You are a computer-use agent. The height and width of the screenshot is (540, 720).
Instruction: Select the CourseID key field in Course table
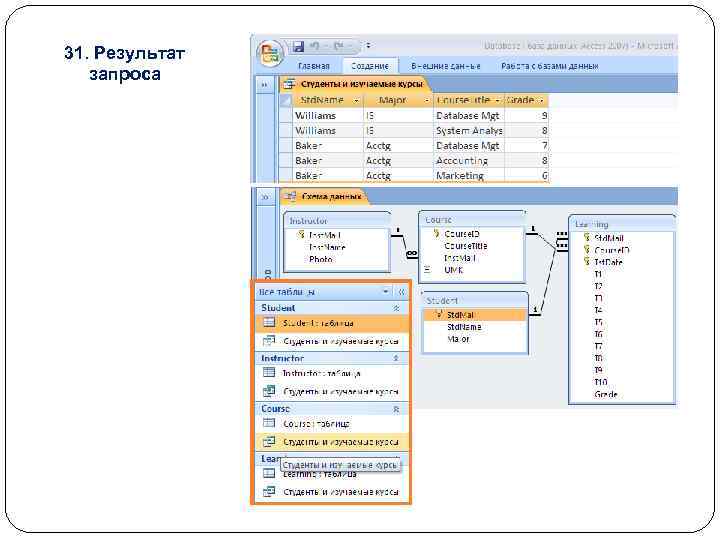tap(461, 234)
